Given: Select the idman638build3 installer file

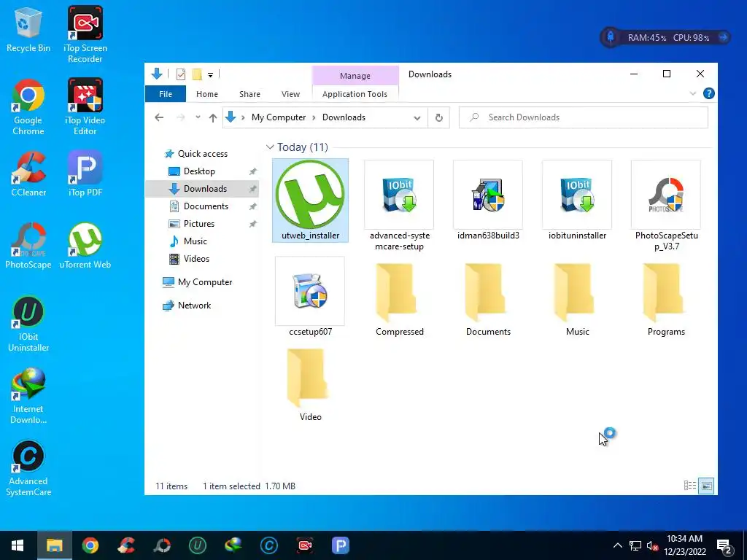Looking at the screenshot, I should (488, 201).
